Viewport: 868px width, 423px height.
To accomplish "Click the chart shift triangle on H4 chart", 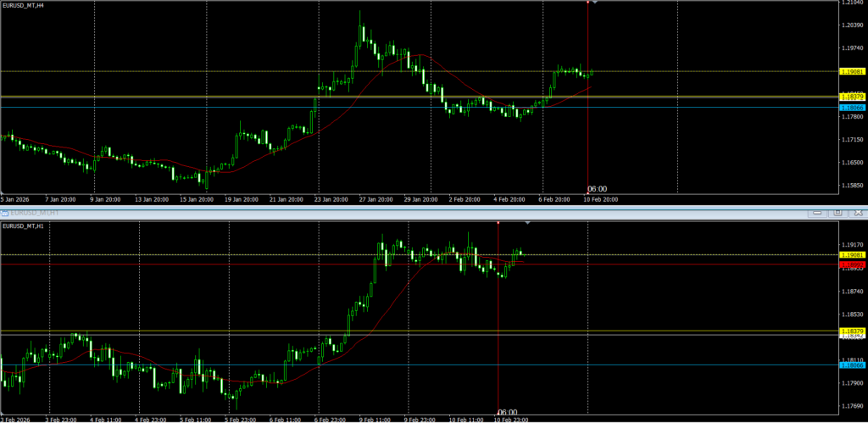I will pyautogui.click(x=595, y=3).
